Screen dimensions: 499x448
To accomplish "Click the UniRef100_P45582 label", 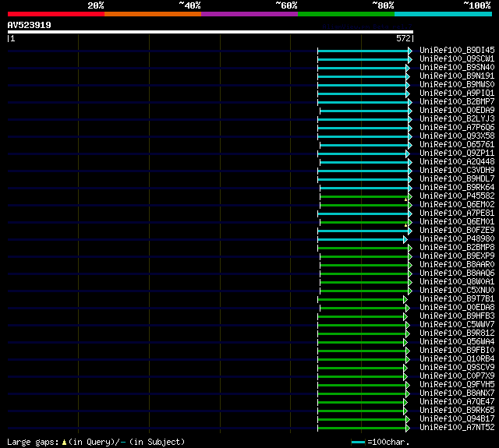I will click(457, 196).
